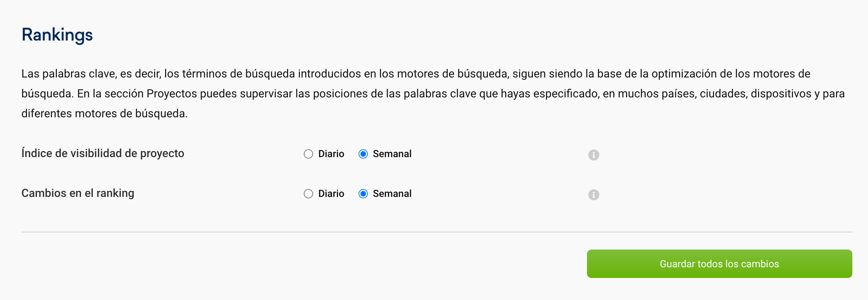Select Semanal radio for Cambios en el ranking

[363, 194]
